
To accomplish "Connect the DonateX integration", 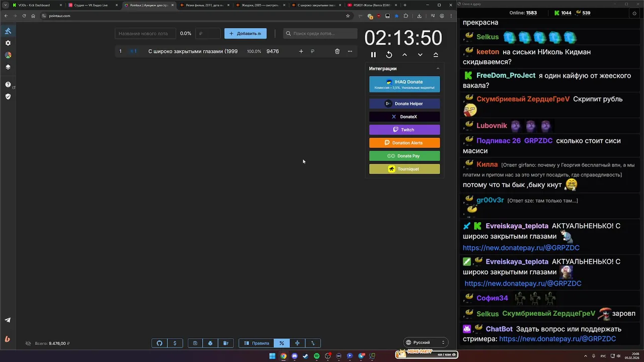I will pyautogui.click(x=405, y=117).
